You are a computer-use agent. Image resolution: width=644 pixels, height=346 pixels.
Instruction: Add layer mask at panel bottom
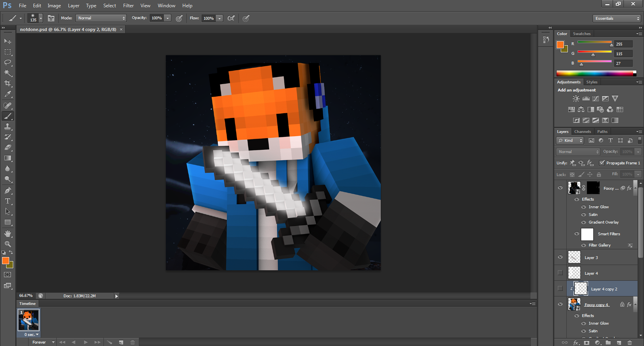pyautogui.click(x=586, y=343)
